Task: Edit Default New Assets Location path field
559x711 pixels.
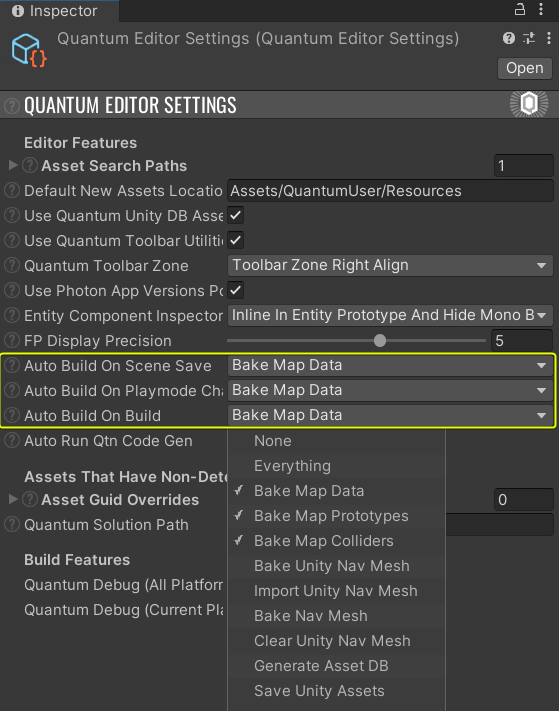Action: point(390,190)
